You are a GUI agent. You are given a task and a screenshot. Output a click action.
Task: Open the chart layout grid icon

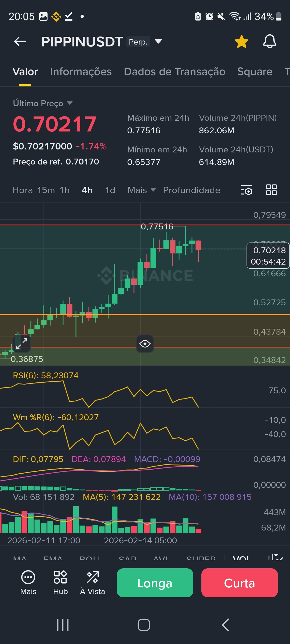point(271,190)
